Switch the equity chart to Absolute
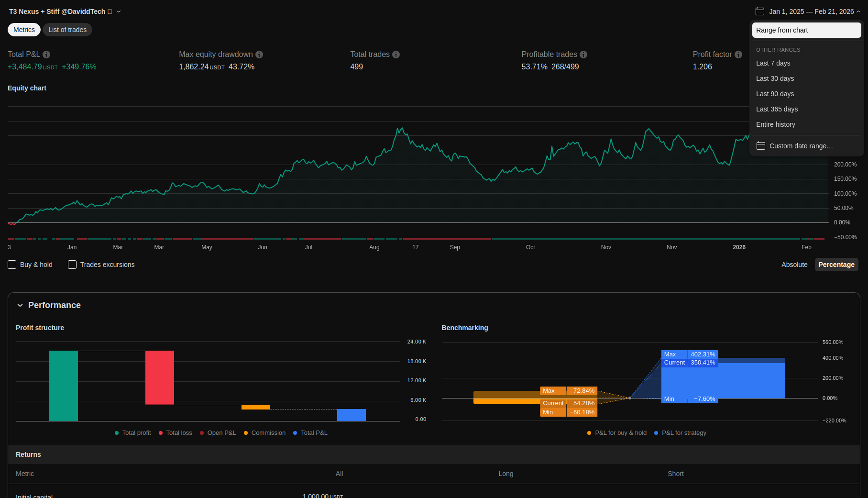 [794, 265]
